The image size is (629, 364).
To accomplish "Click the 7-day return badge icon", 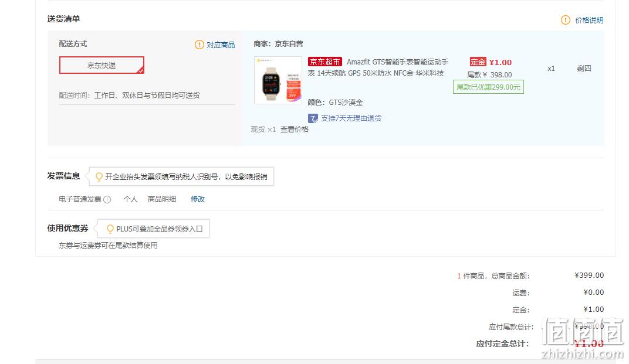I will (x=313, y=118).
